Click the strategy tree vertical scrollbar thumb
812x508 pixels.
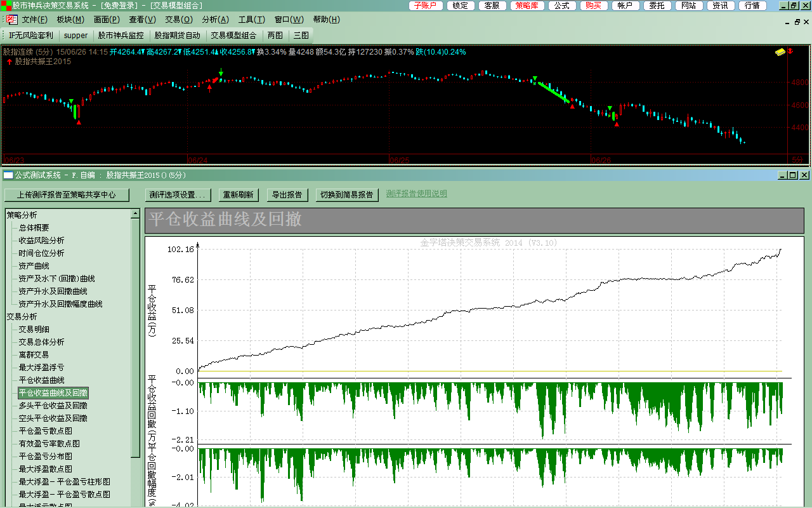(135, 337)
